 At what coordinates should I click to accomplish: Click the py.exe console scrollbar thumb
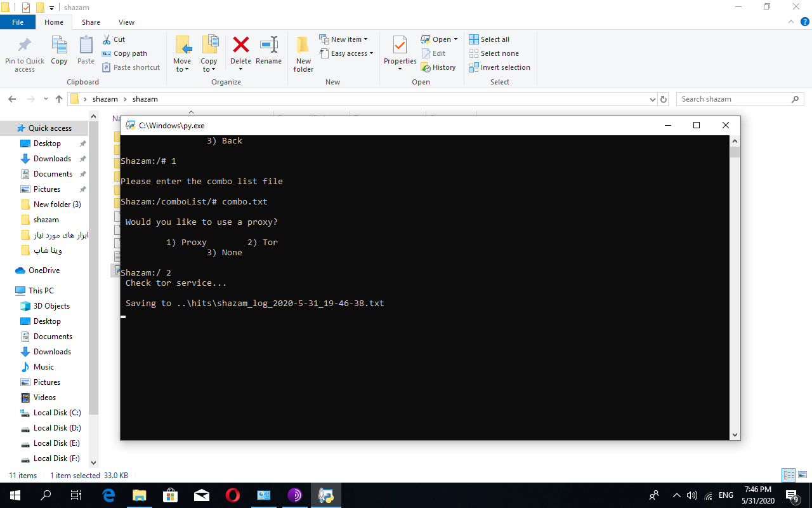[x=735, y=152]
